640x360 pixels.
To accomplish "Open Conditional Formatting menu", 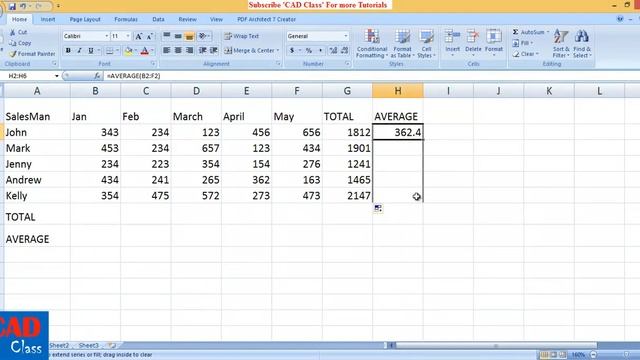I will coord(372,43).
